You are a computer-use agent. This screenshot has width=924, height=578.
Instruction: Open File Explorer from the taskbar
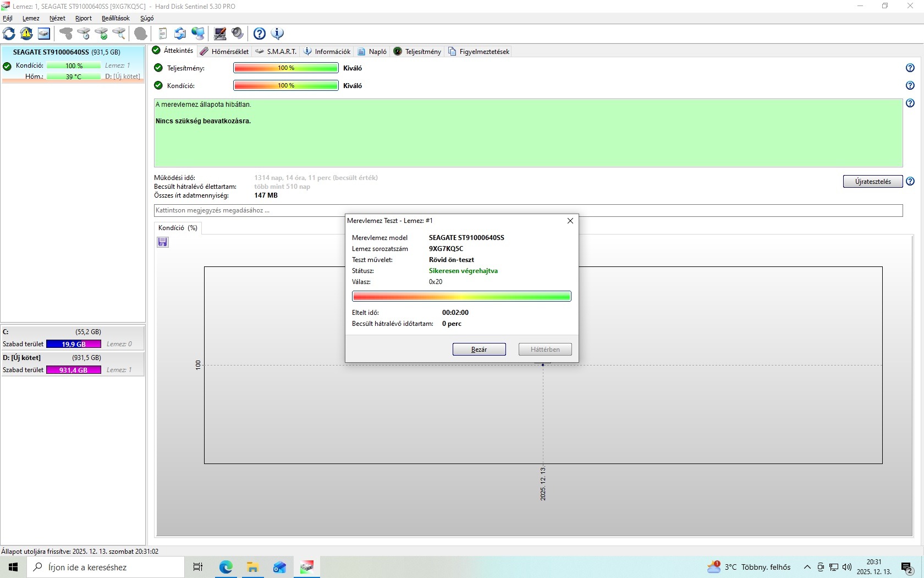click(x=252, y=567)
